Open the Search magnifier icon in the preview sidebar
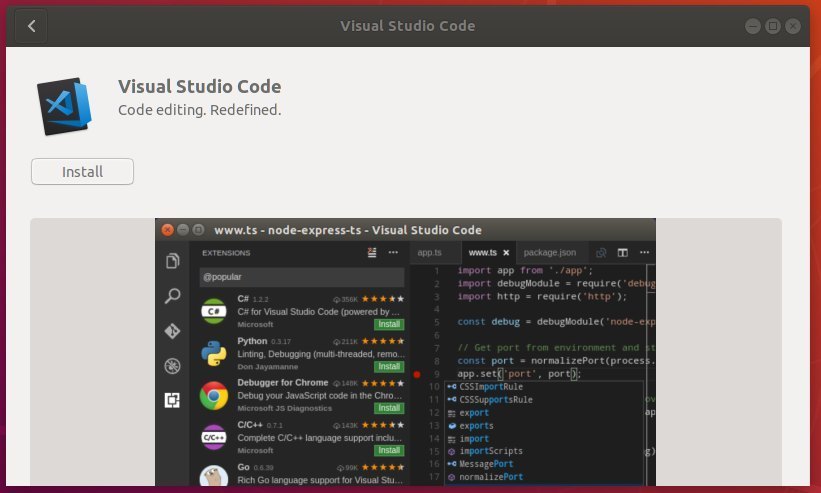Image resolution: width=821 pixels, height=493 pixels. tap(172, 296)
